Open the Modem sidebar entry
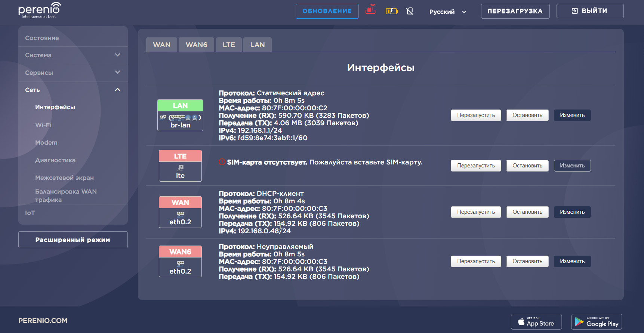Screen dimensions: 644x333 (46, 142)
